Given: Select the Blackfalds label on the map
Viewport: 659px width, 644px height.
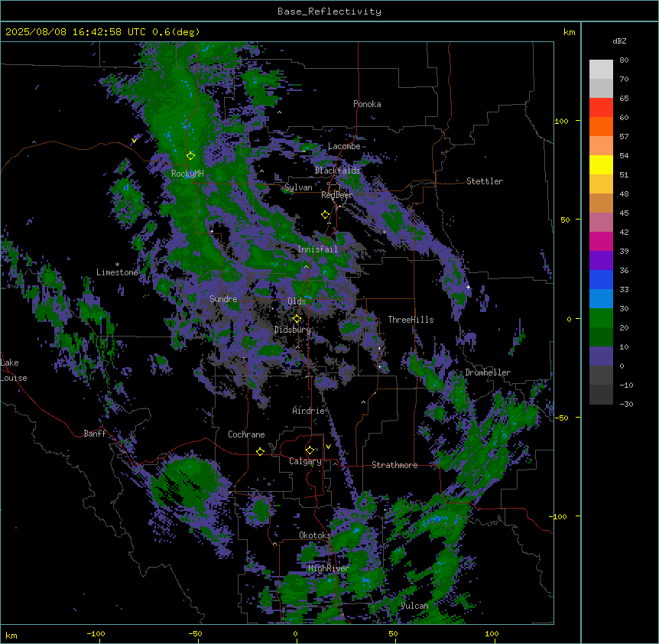Looking at the screenshot, I should click(x=337, y=171).
